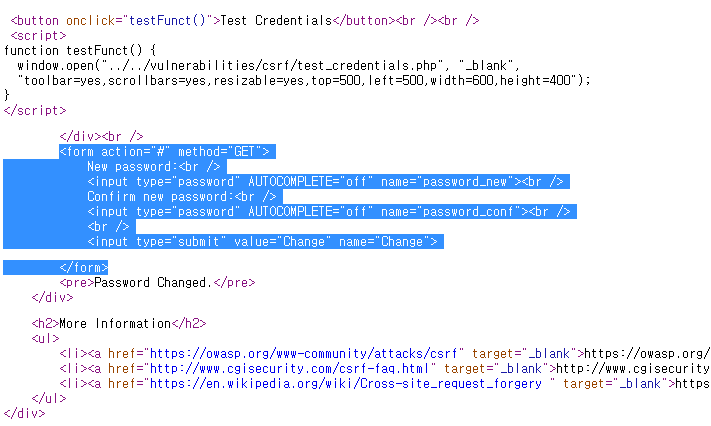Click the closing </ul> tag
This screenshot has width=711, height=426.
click(x=49, y=398)
